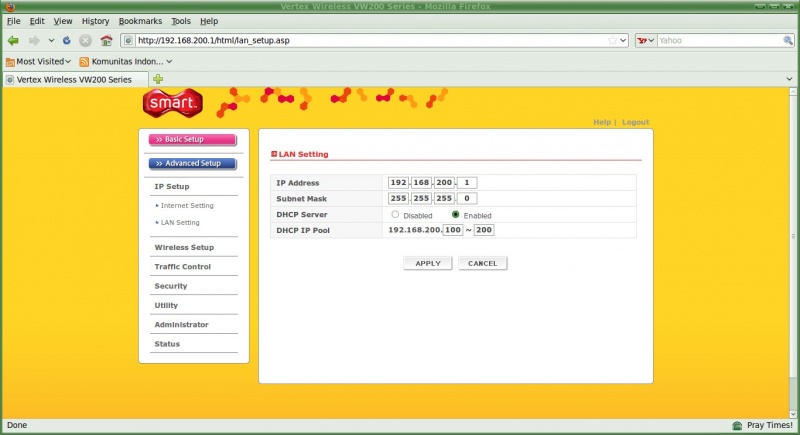Click the browser Back arrow button
The height and width of the screenshot is (435, 800).
(13, 40)
